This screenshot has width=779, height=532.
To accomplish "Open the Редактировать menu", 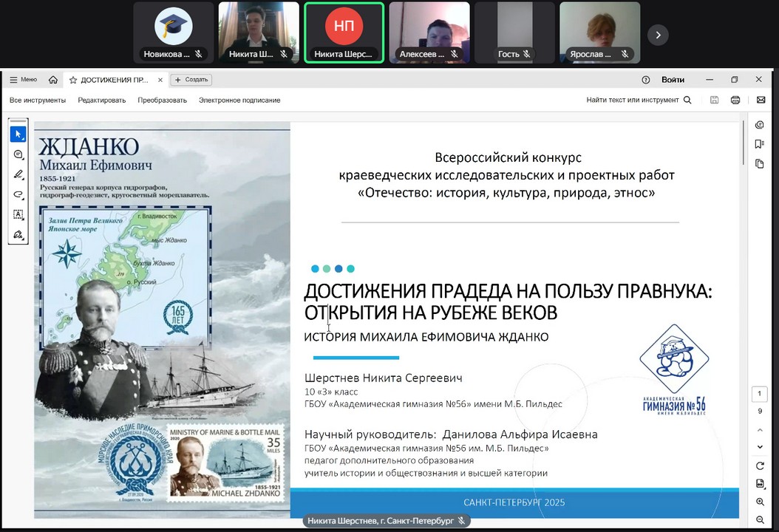I will [x=102, y=100].
